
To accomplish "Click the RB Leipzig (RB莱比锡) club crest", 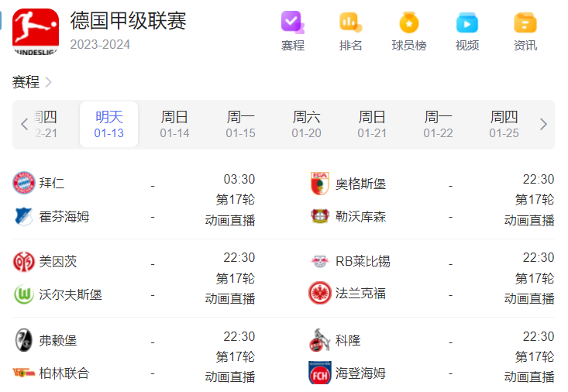I will point(320,261).
